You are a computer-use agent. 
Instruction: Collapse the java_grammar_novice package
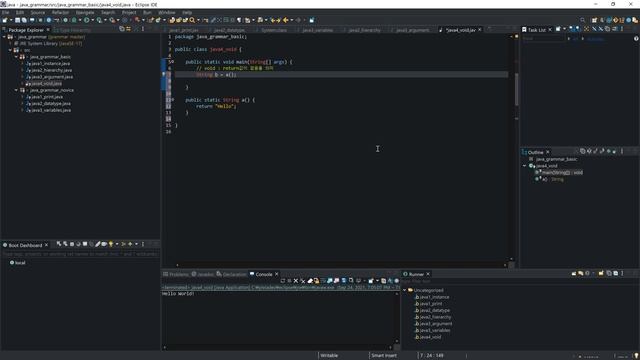pos(16,90)
